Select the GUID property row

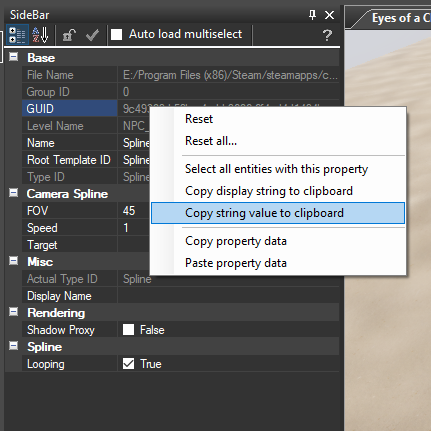click(x=70, y=109)
